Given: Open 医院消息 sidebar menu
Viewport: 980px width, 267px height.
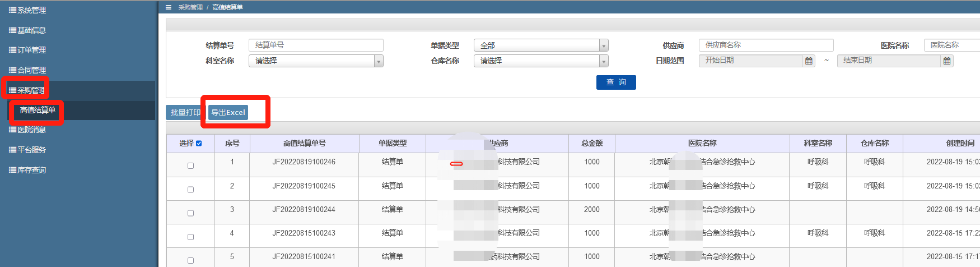Looking at the screenshot, I should pos(27,130).
